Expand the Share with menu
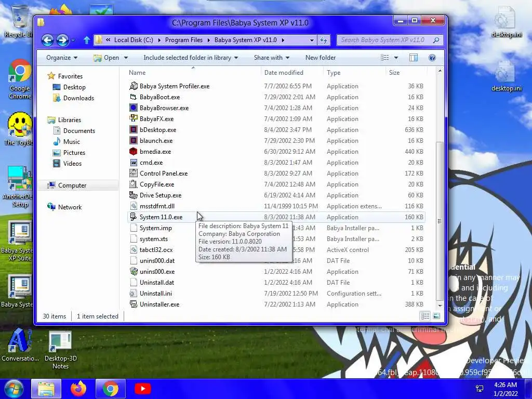This screenshot has width=532, height=399. pos(271,58)
